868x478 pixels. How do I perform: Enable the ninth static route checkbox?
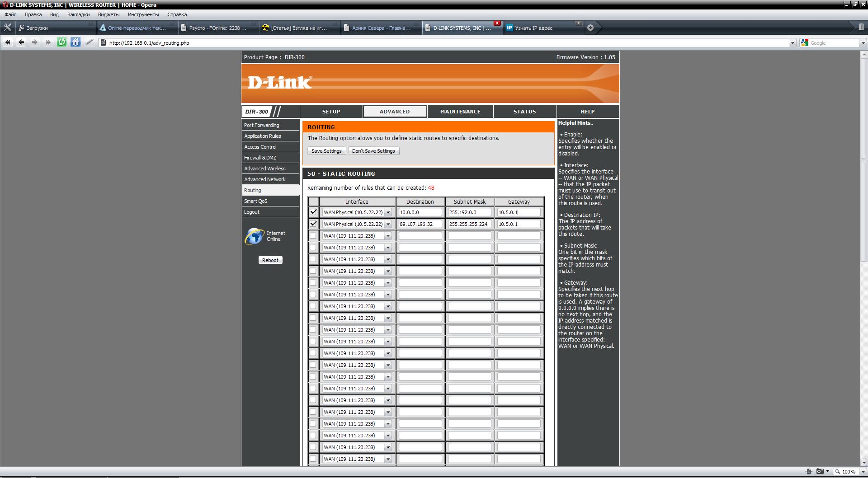tap(313, 306)
